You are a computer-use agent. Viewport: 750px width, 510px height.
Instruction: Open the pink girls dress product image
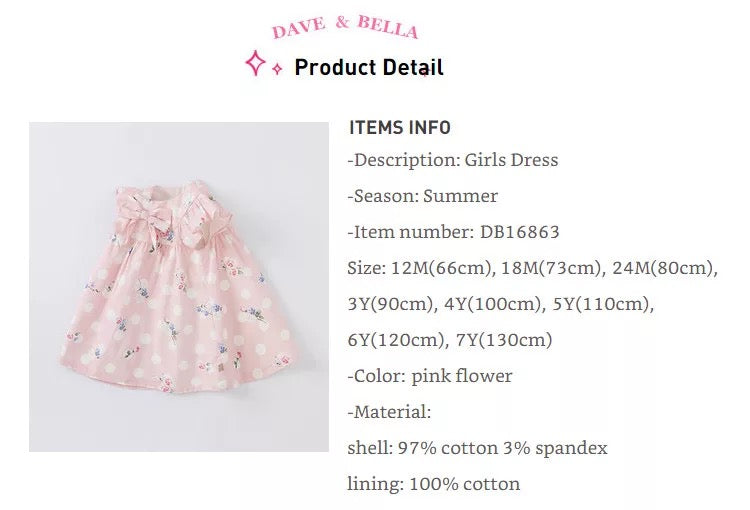[x=179, y=287]
